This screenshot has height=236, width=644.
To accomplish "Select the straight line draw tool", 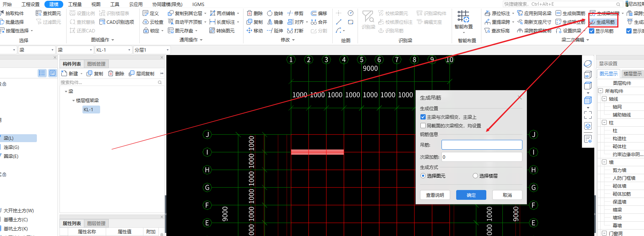I will point(339,22).
